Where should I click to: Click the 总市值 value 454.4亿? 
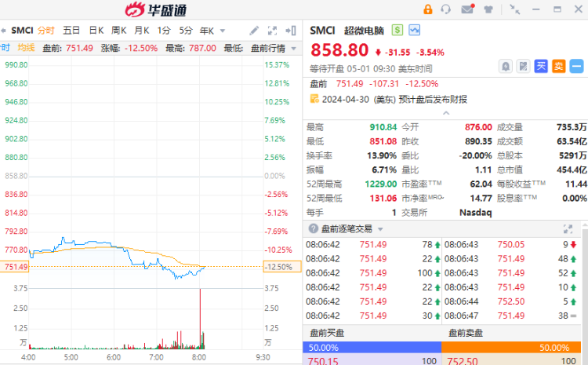pyautogui.click(x=571, y=170)
